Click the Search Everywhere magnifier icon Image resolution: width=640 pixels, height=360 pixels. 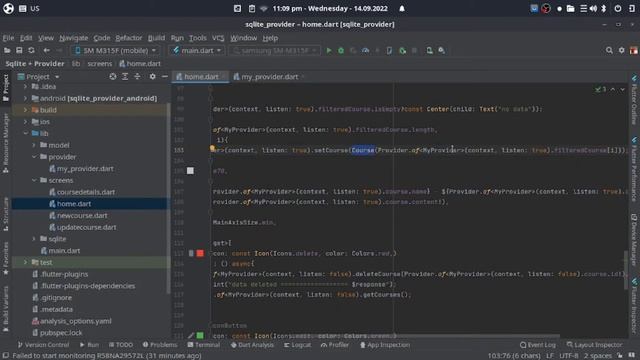(609, 51)
